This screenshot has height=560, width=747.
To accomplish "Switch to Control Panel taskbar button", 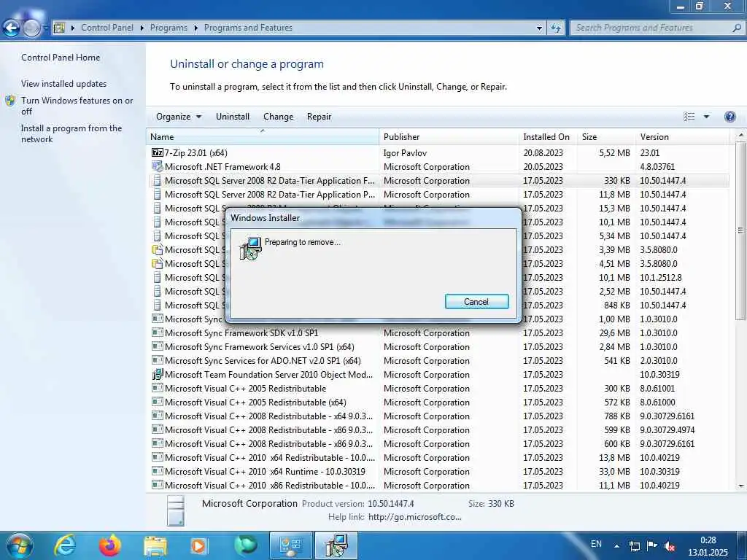I will pyautogui.click(x=290, y=545).
